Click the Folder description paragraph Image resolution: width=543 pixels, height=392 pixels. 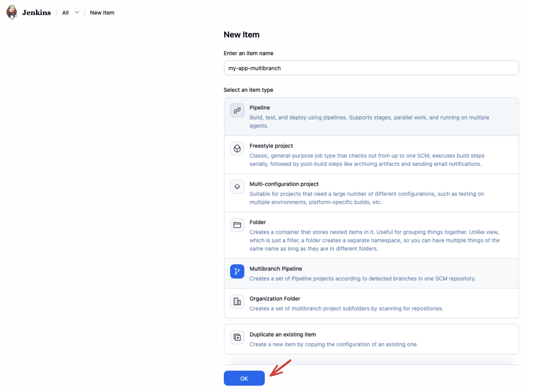pyautogui.click(x=375, y=240)
